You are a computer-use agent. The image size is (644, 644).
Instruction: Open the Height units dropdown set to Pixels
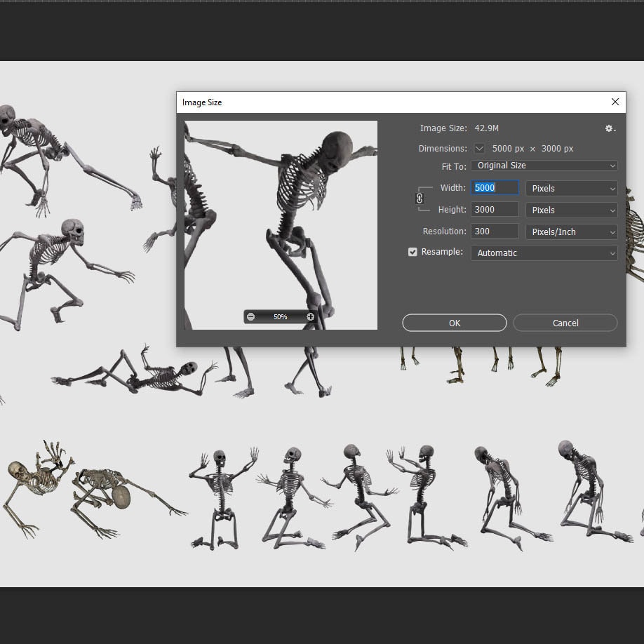571,210
